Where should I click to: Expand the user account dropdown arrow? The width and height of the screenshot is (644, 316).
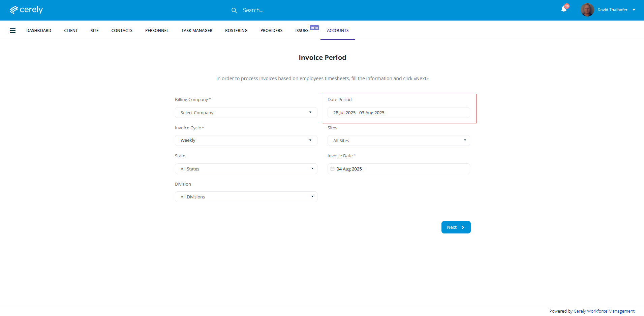click(x=634, y=10)
